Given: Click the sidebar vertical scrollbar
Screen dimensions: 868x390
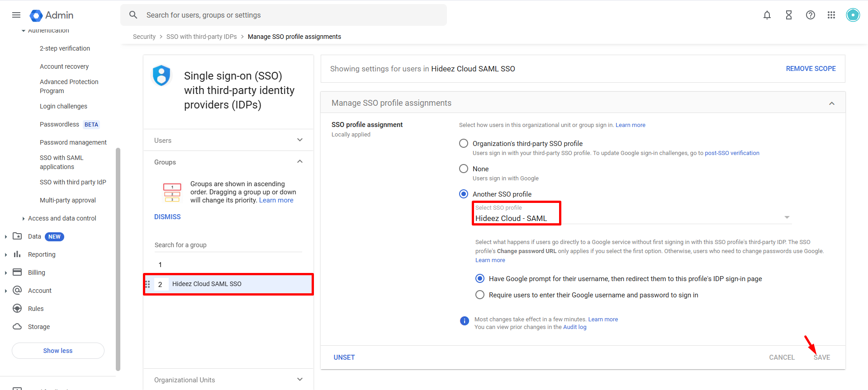Looking at the screenshot, I should 118,258.
